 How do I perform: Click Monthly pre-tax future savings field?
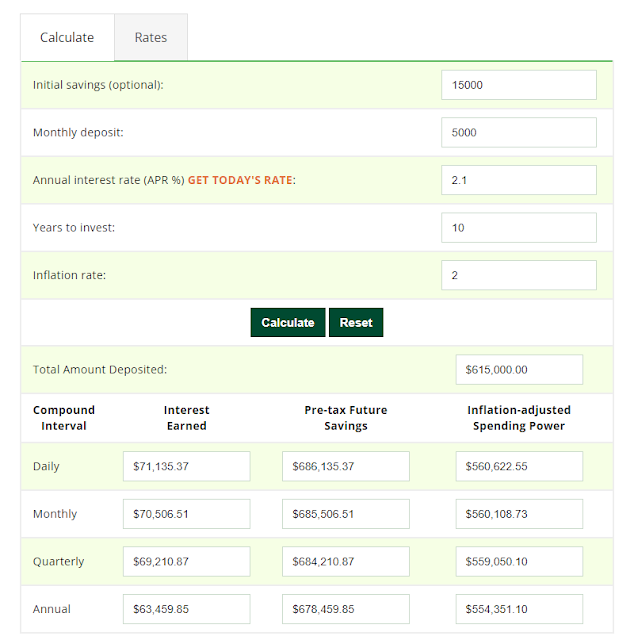click(345, 514)
